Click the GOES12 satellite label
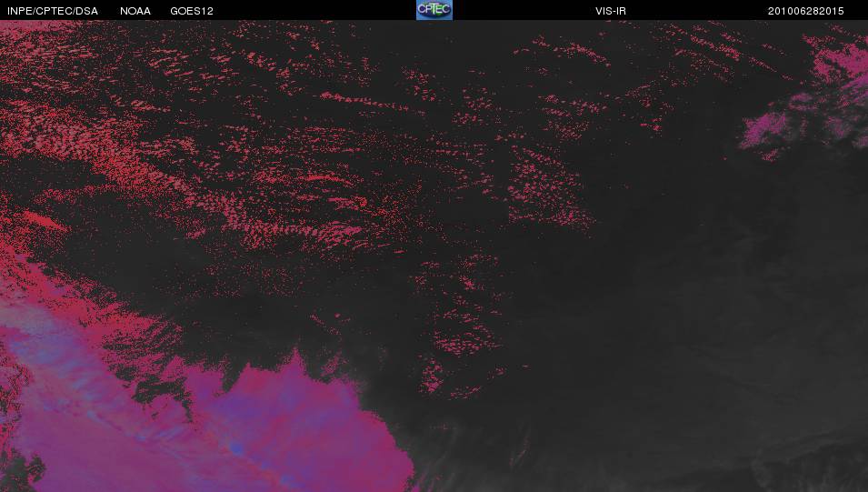 point(192,11)
